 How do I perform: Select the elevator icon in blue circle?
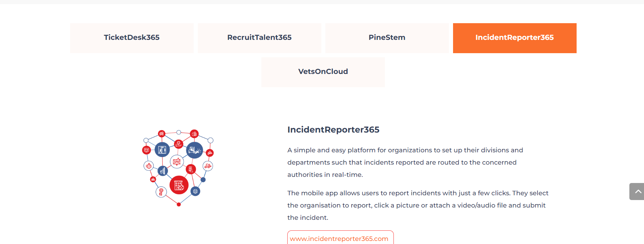pyautogui.click(x=162, y=150)
